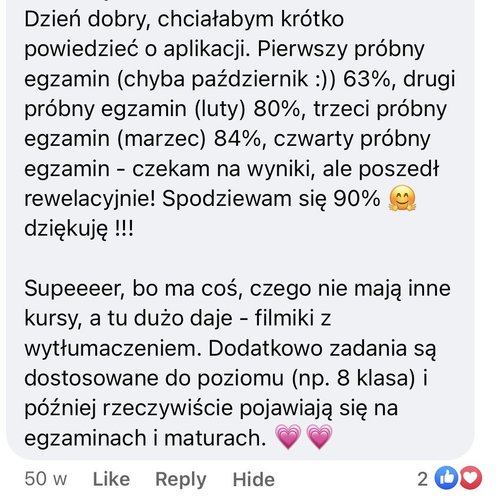Reply to this comment
Image resolution: width=500 pixels, height=504 pixels.
tap(181, 480)
